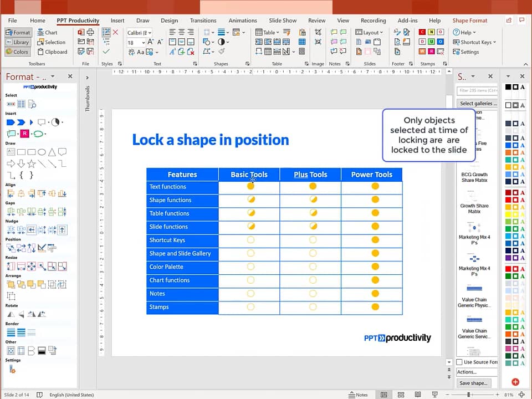The width and height of the screenshot is (532, 399).
Task: Click the red C stamp in ribbon
Action: [x=422, y=32]
